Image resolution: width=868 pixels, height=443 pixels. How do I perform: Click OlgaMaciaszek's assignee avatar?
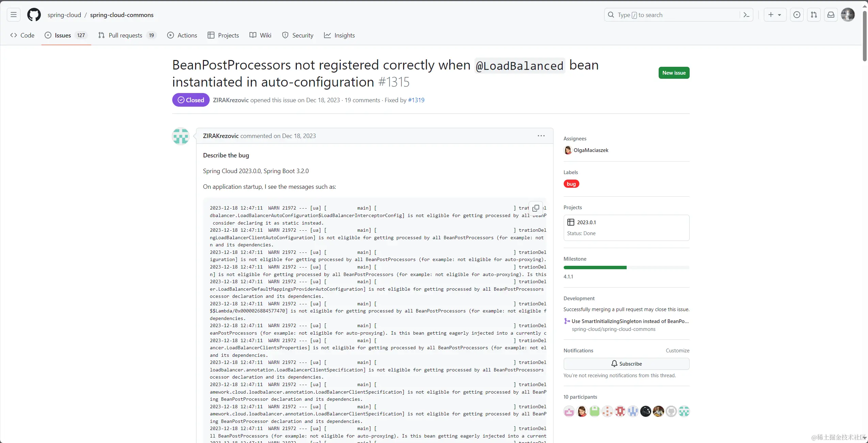click(x=567, y=150)
